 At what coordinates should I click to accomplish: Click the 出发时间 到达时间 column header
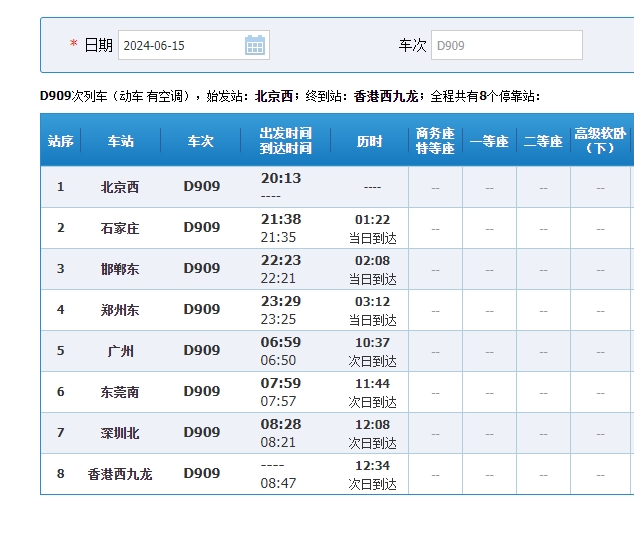285,141
